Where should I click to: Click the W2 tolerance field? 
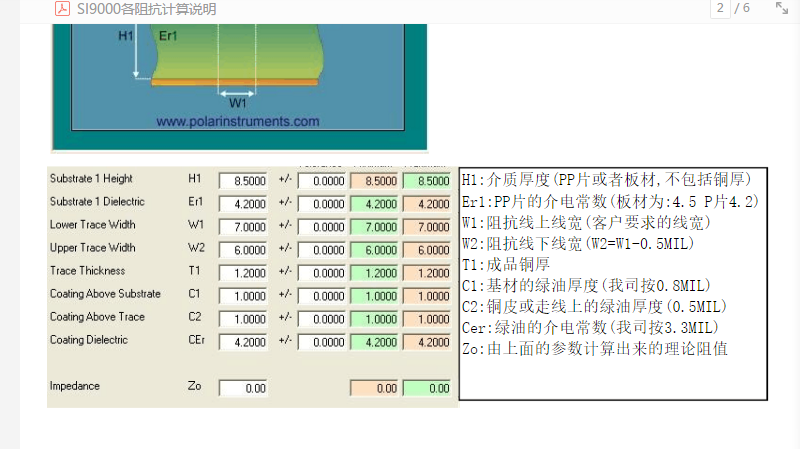(x=322, y=250)
